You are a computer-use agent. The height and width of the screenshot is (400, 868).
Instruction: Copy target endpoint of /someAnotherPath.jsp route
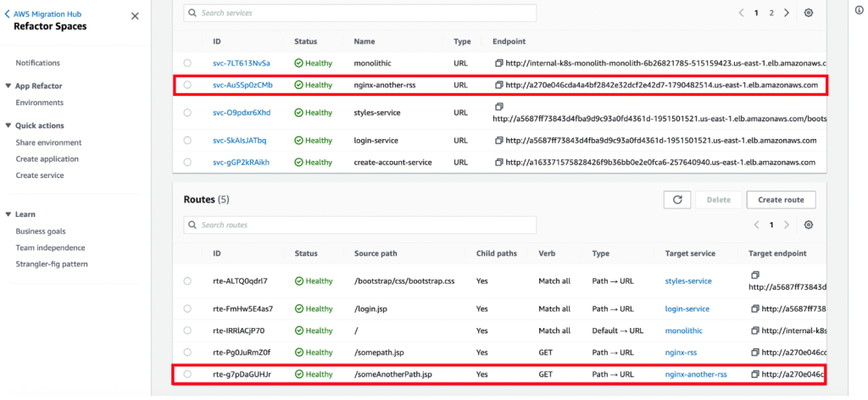pyautogui.click(x=755, y=374)
